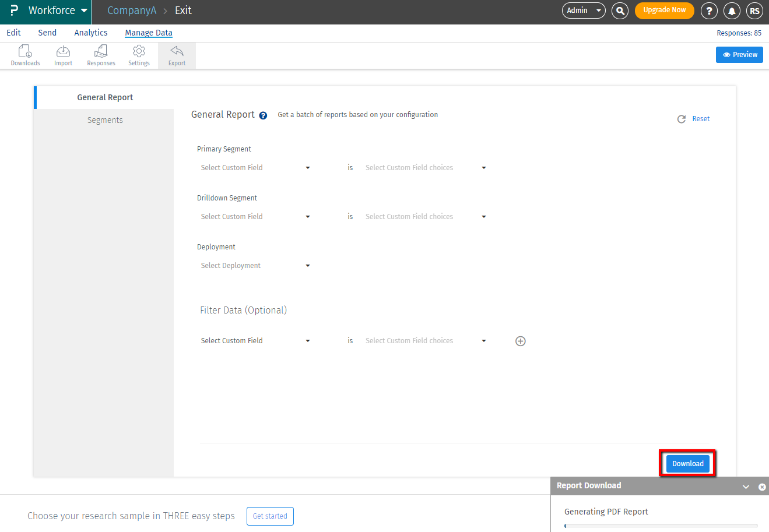Select the Export toolbar icon
Viewport: 769px width, 532px height.
pos(177,55)
